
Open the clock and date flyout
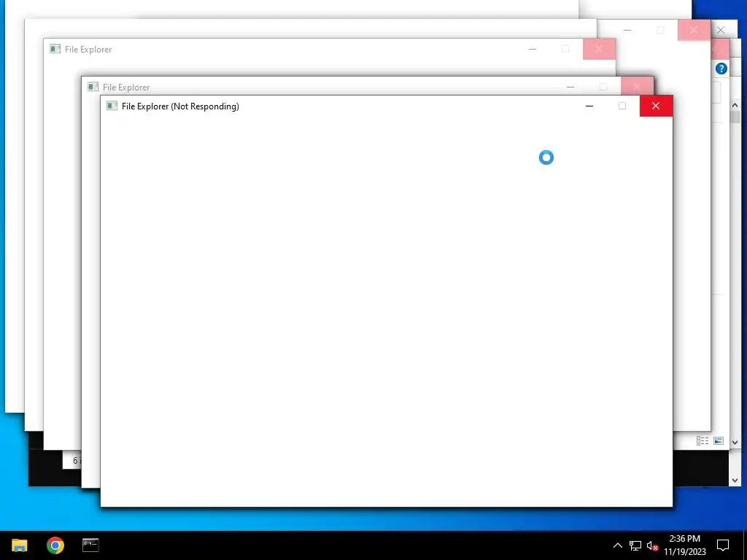(684, 545)
